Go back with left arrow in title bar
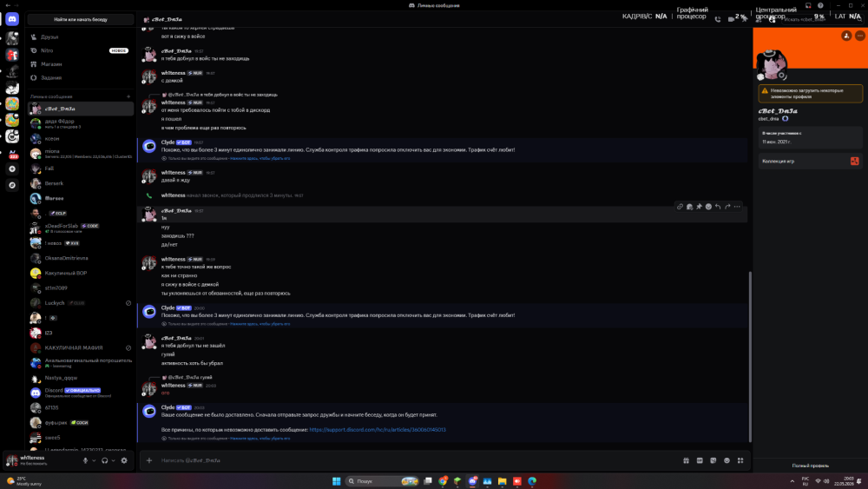The height and width of the screenshot is (489, 868). [8, 5]
